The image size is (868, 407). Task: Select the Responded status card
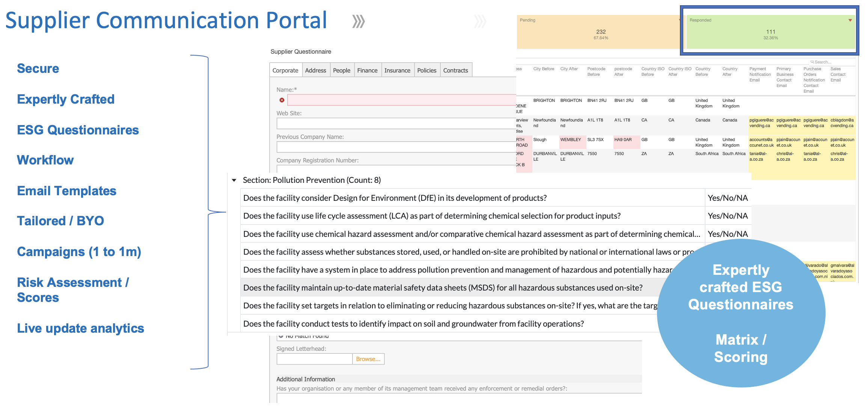(770, 32)
